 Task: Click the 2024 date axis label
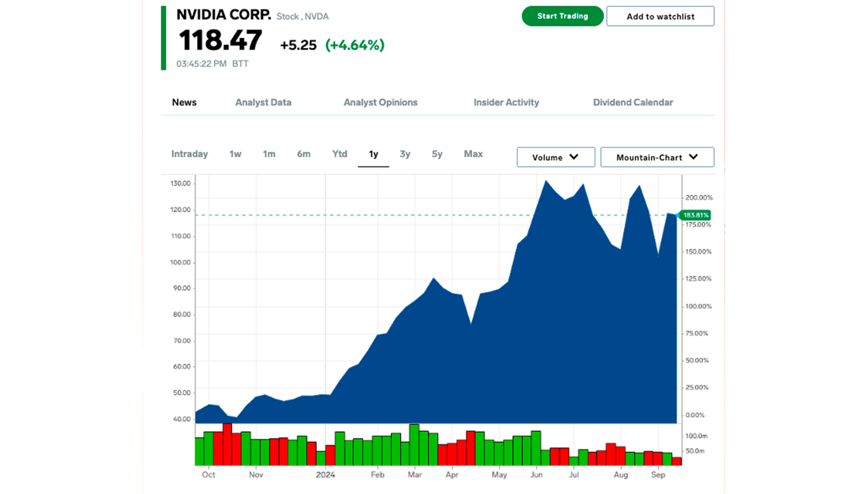pos(325,475)
